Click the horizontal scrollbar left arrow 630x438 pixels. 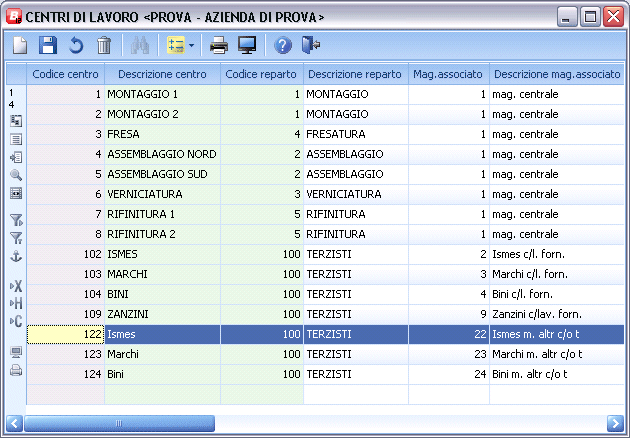click(x=14, y=423)
